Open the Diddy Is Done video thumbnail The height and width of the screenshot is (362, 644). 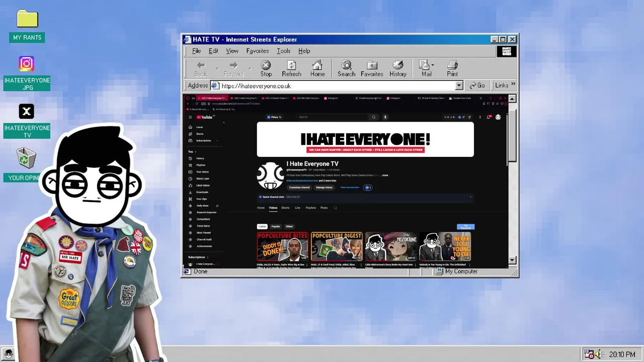pos(282,246)
